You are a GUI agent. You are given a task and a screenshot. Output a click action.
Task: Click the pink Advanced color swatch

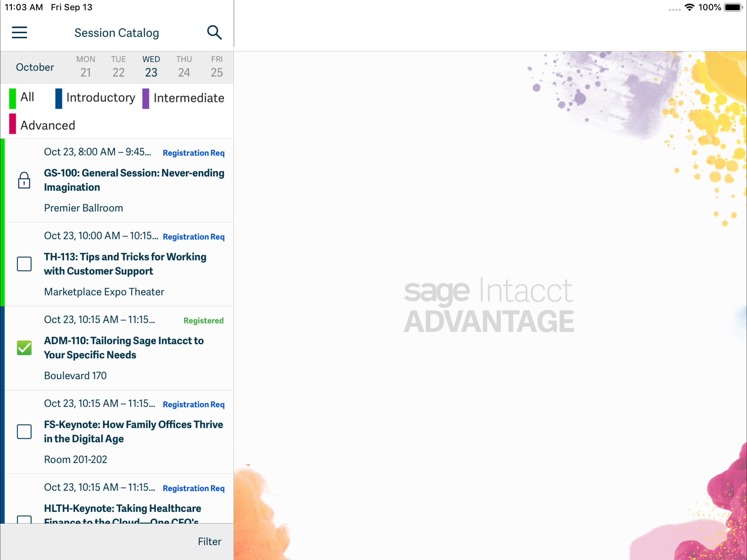(13, 124)
